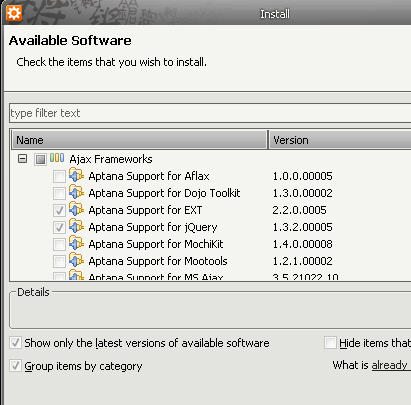Click the Version column header
This screenshot has height=405, width=411.
340,140
